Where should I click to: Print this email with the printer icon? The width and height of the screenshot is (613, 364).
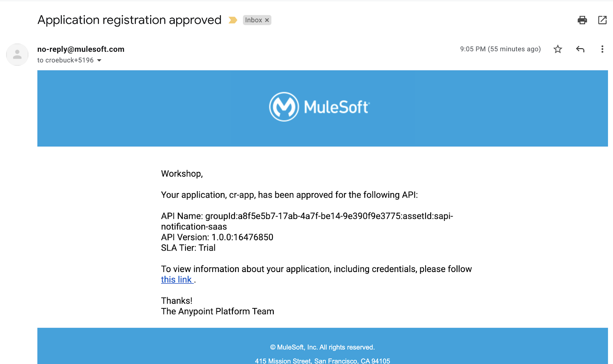[x=582, y=20]
